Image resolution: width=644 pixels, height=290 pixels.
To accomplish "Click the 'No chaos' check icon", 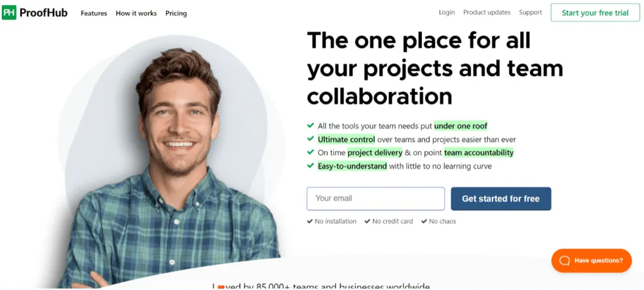I will pos(425,221).
